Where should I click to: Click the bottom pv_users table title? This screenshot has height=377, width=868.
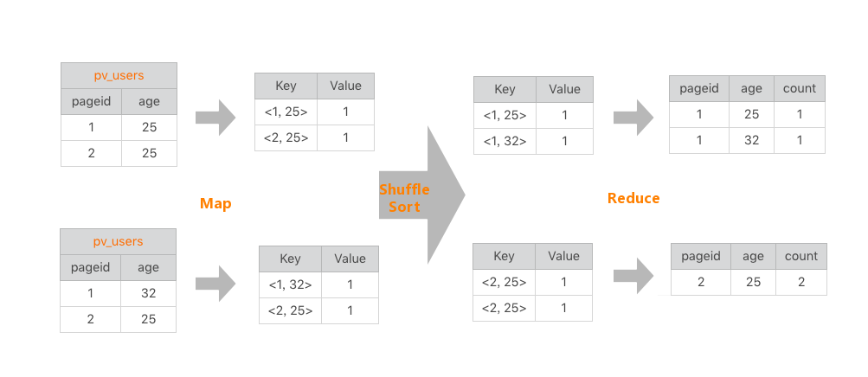(x=118, y=241)
